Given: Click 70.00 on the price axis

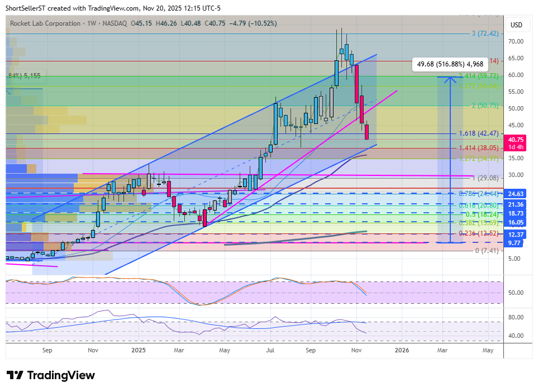Looking at the screenshot, I should (516, 41).
